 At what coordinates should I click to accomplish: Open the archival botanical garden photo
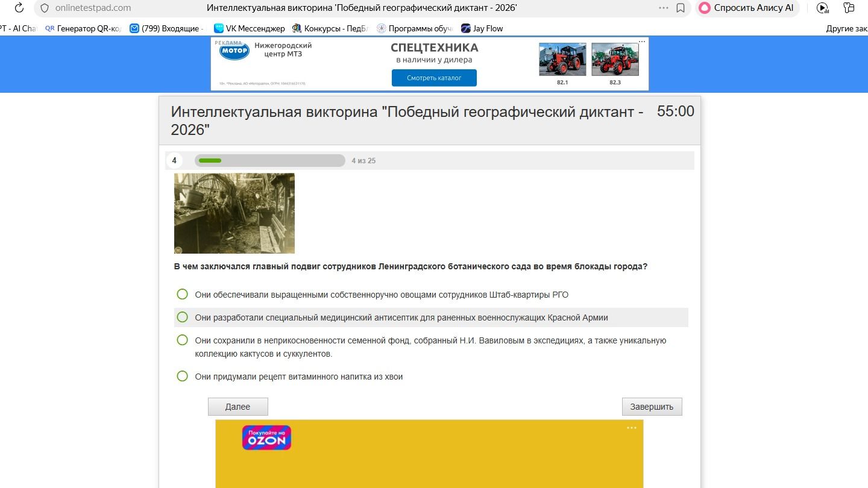[x=234, y=213]
